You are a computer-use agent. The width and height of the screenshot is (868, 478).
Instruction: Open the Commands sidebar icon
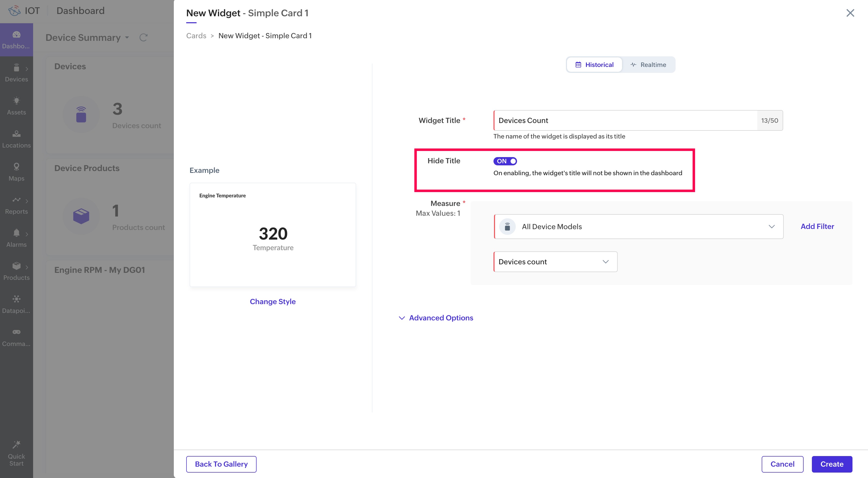16,332
